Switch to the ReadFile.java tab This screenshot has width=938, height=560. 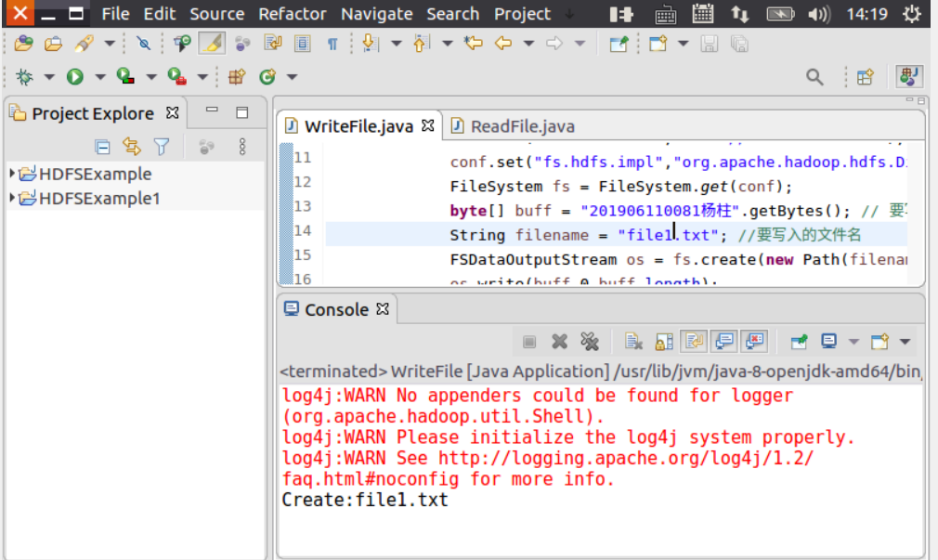coord(521,126)
